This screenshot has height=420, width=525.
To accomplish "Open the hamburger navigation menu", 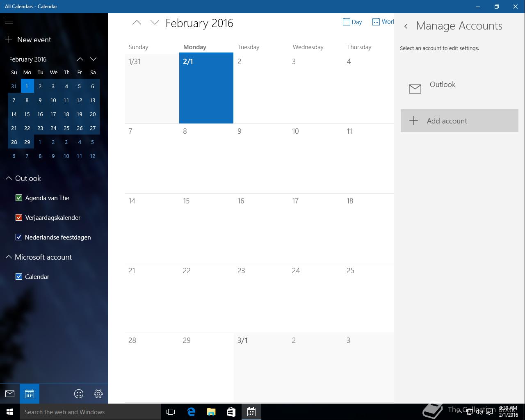I will (9, 21).
